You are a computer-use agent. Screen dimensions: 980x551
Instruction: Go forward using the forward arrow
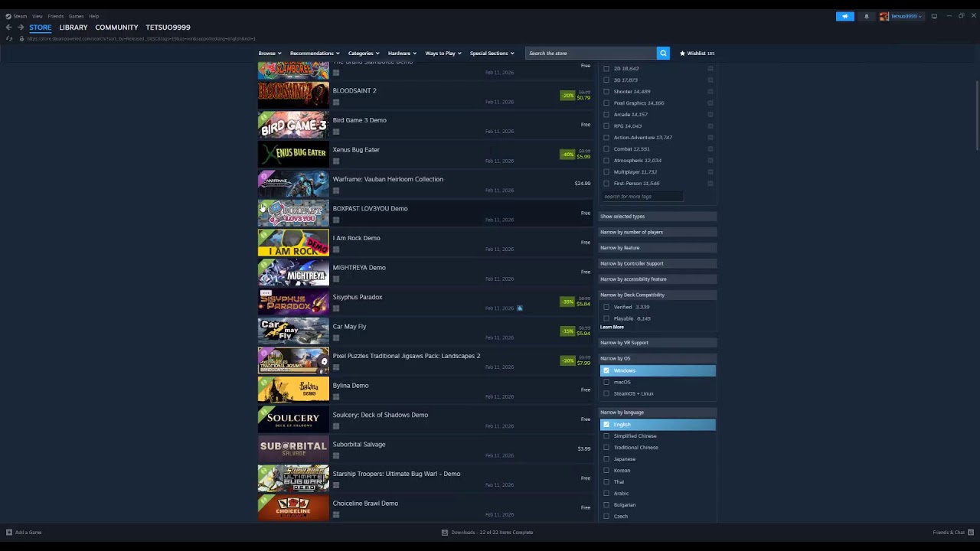click(21, 28)
